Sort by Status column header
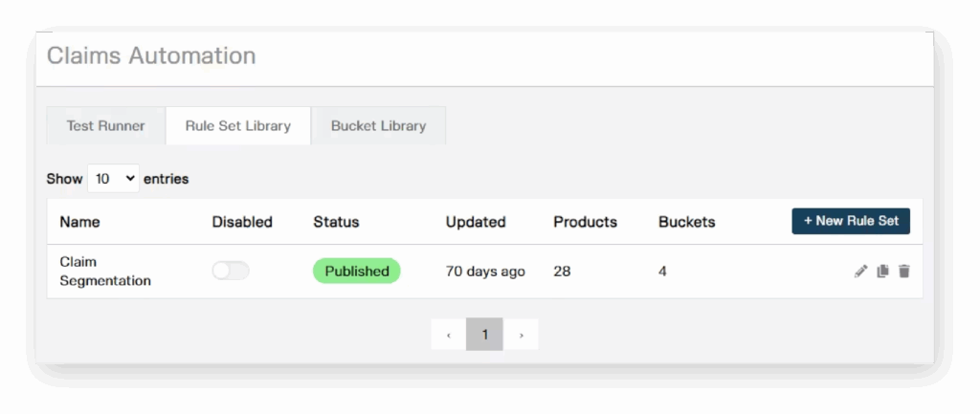980x414 pixels. [x=336, y=222]
